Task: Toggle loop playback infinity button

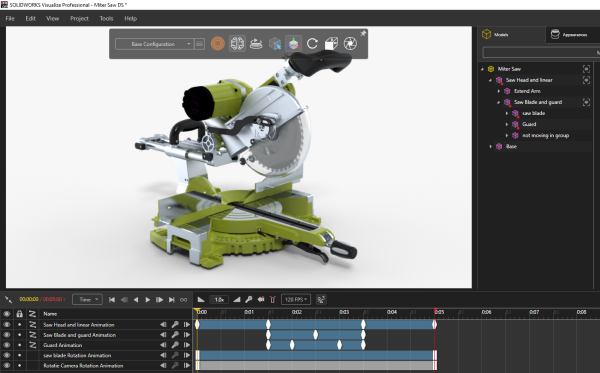Action: click(x=184, y=300)
